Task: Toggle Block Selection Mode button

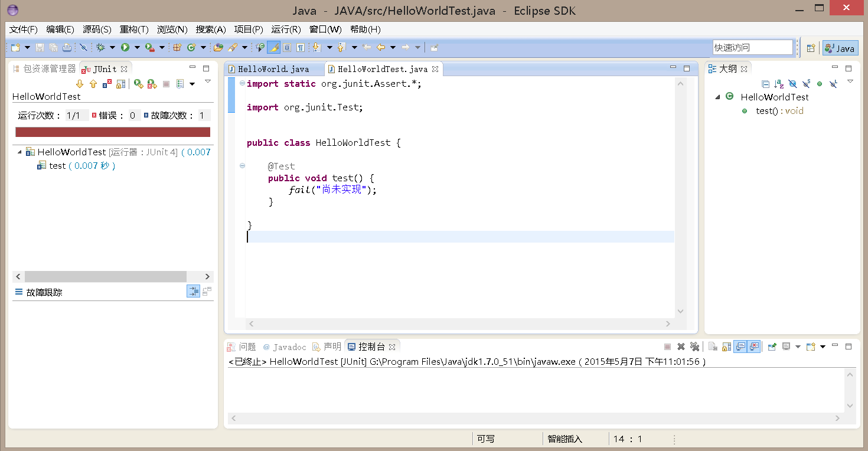Action: pyautogui.click(x=287, y=47)
